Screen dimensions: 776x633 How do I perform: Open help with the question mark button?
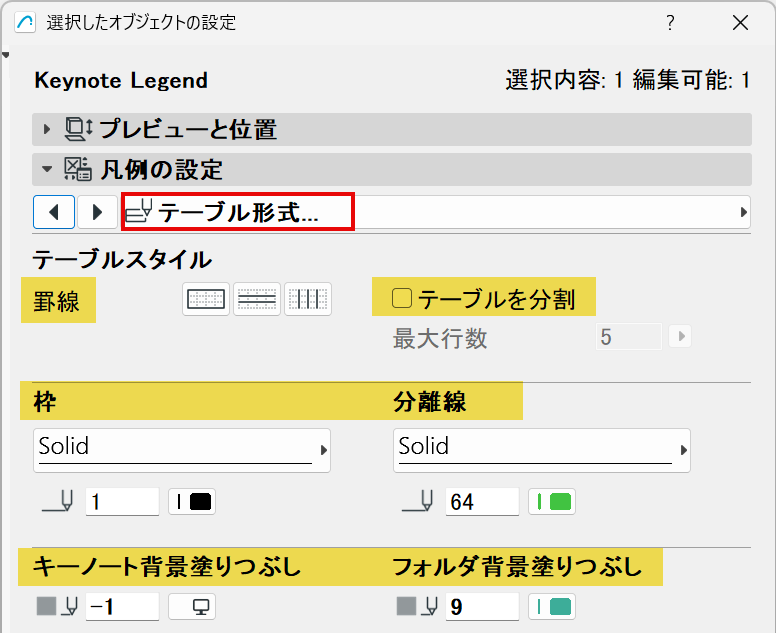coord(670,22)
